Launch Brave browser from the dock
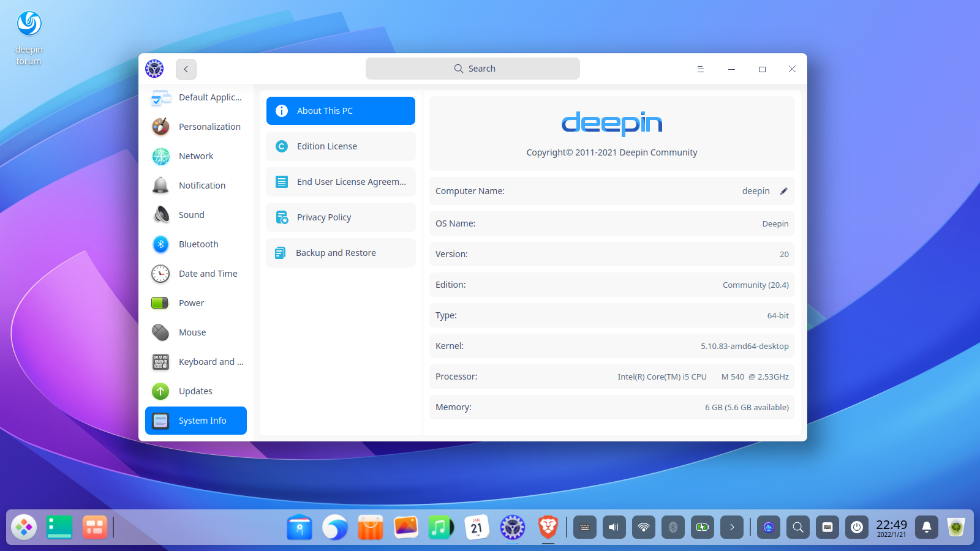980x551 pixels. 548,527
